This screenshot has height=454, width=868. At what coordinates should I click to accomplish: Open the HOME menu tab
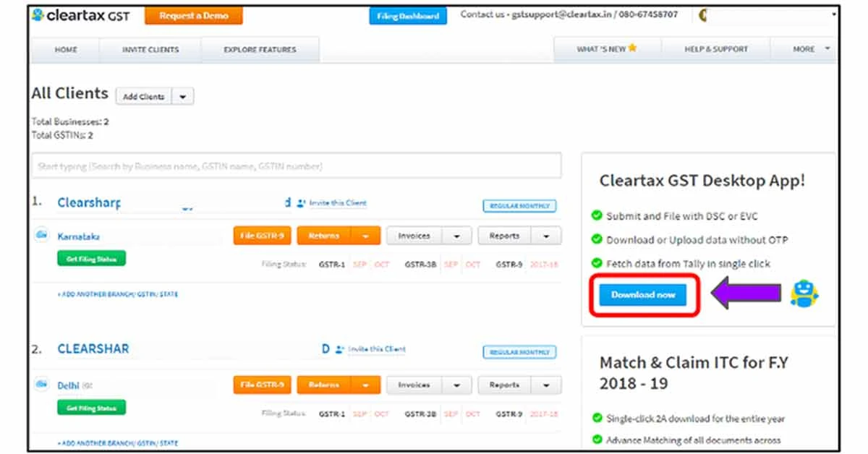[x=66, y=49]
